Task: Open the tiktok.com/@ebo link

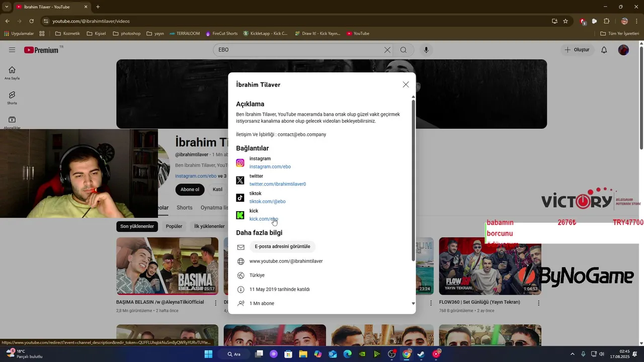Action: (x=267, y=202)
